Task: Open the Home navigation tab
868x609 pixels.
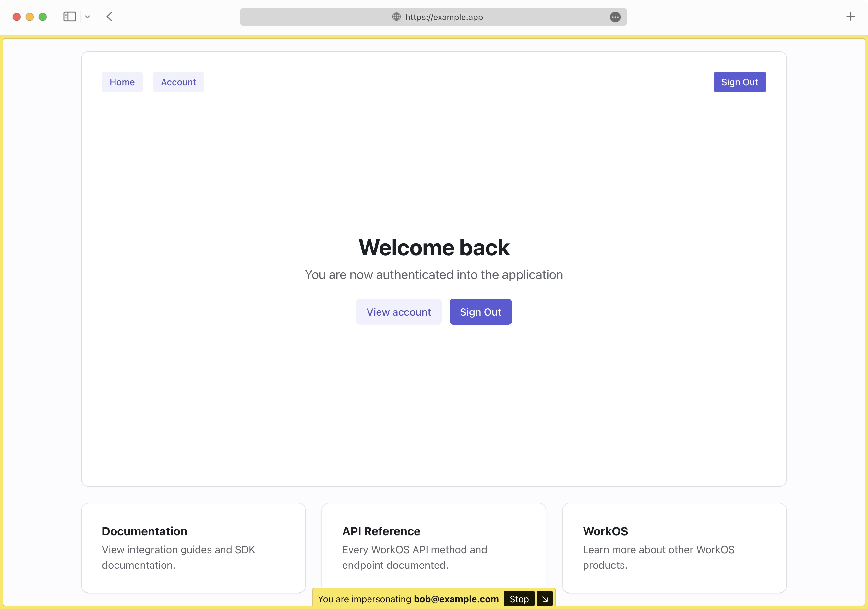Action: (x=122, y=82)
